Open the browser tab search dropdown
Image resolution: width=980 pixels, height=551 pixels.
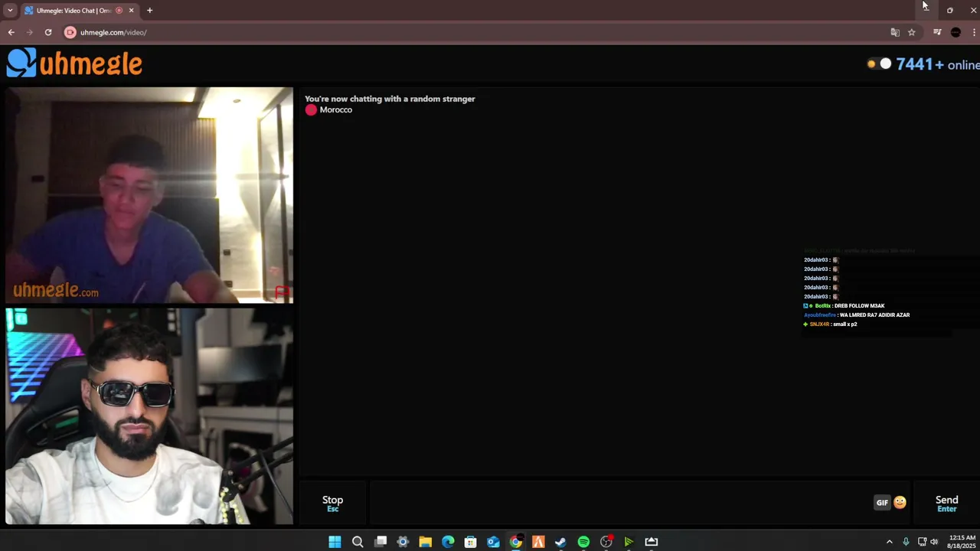[x=10, y=10]
